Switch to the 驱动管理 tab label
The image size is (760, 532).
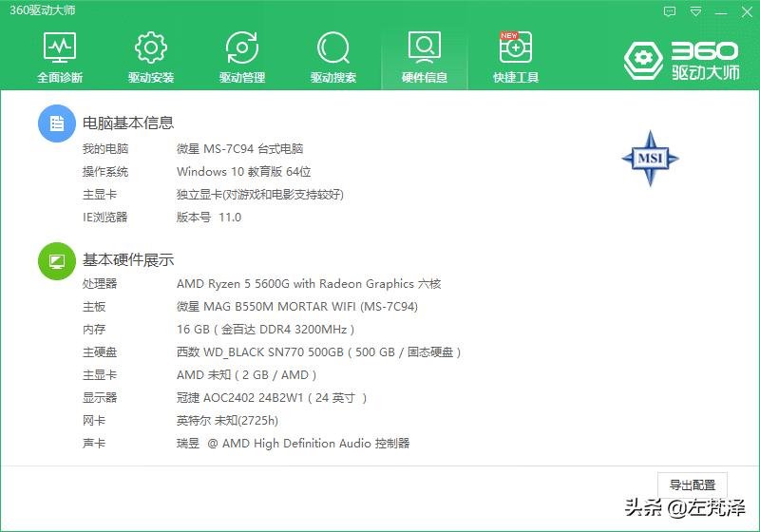pyautogui.click(x=242, y=78)
